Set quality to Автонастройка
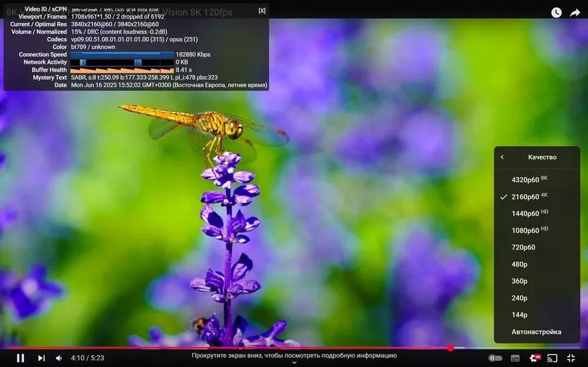The width and height of the screenshot is (588, 367). [x=536, y=332]
